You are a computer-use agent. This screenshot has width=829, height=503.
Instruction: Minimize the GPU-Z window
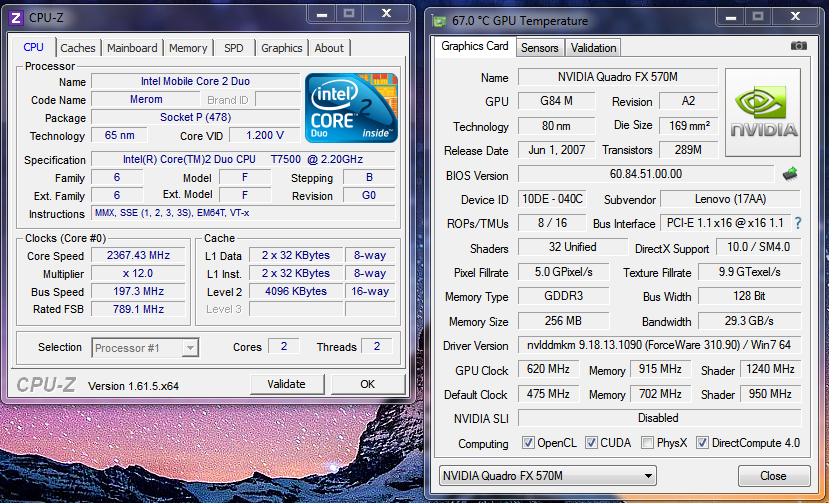tap(731, 16)
